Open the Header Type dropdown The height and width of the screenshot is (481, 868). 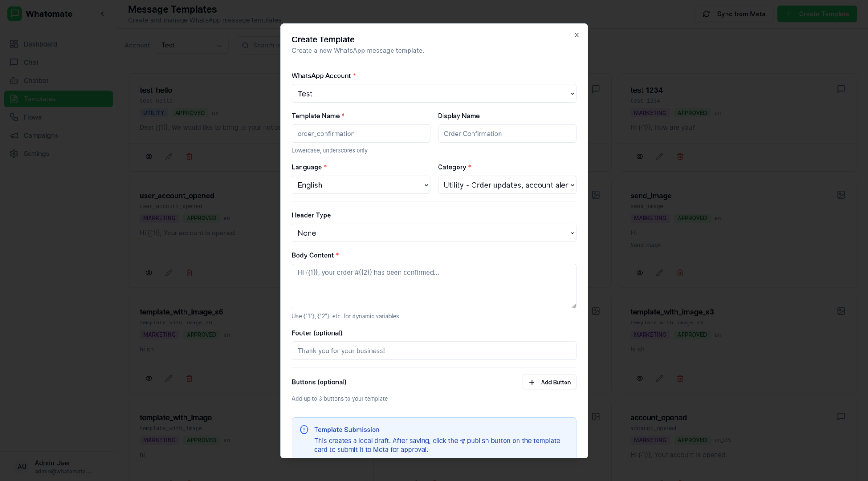point(434,233)
